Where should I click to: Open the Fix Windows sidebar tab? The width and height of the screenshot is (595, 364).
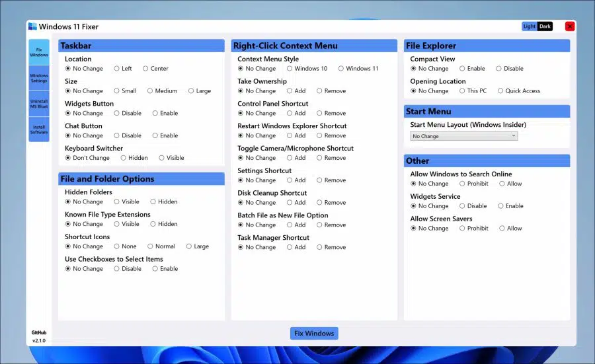39,52
